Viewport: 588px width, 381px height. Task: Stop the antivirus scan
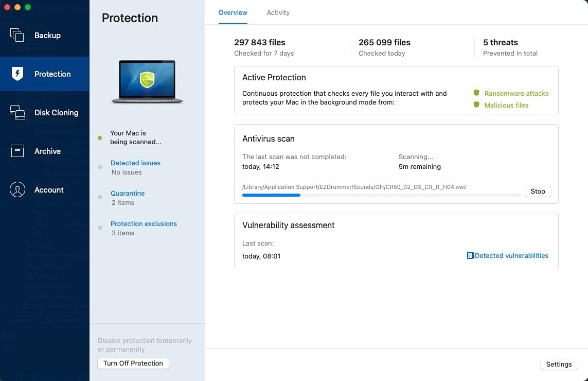[538, 191]
